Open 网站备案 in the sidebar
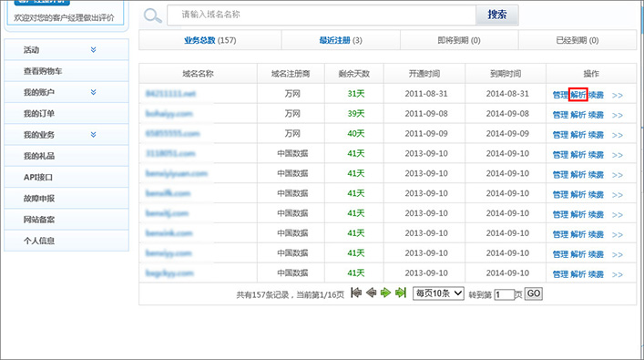 66,220
